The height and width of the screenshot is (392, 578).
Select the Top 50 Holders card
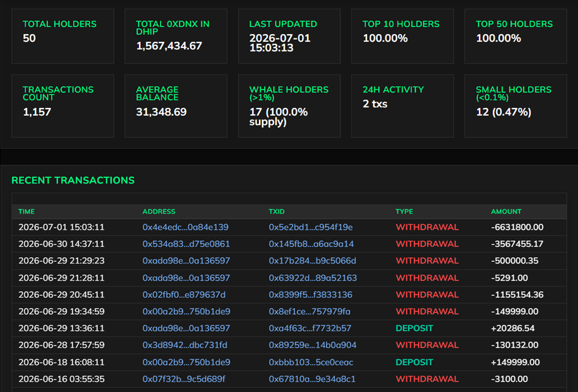click(516, 37)
